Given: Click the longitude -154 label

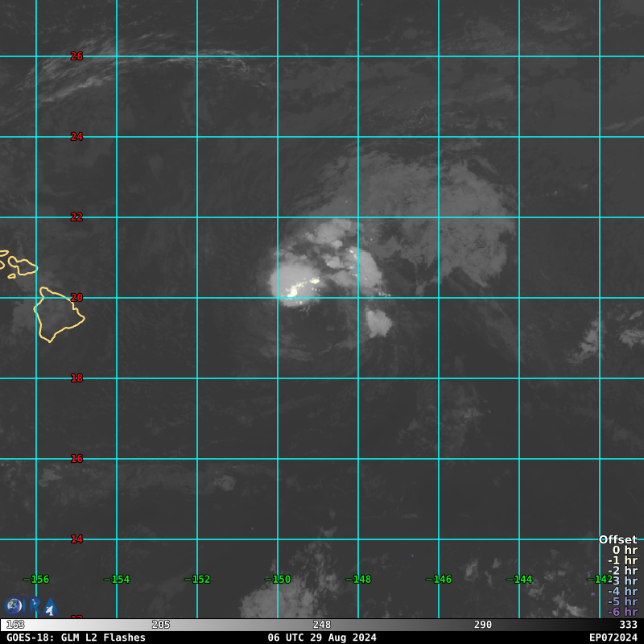Looking at the screenshot, I should coord(117,580).
